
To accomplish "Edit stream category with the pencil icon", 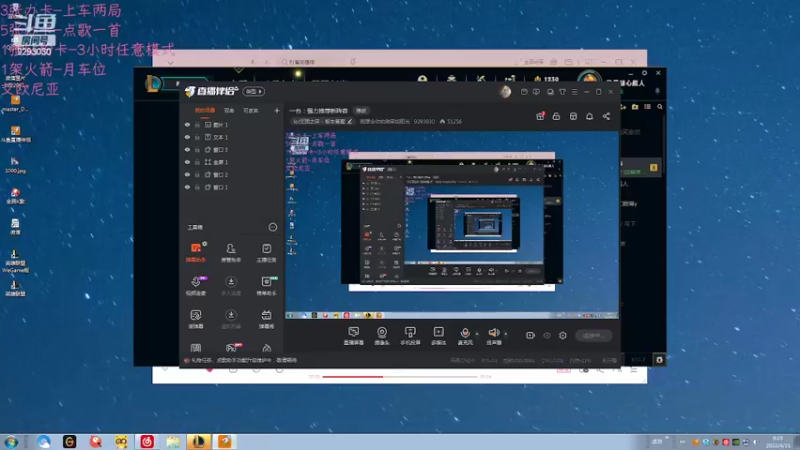I will pos(350,121).
